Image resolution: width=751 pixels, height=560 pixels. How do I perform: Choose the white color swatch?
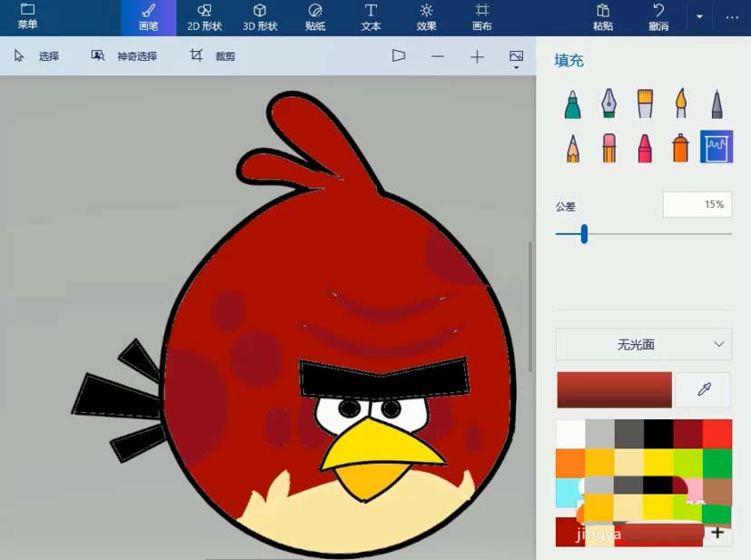coord(570,434)
